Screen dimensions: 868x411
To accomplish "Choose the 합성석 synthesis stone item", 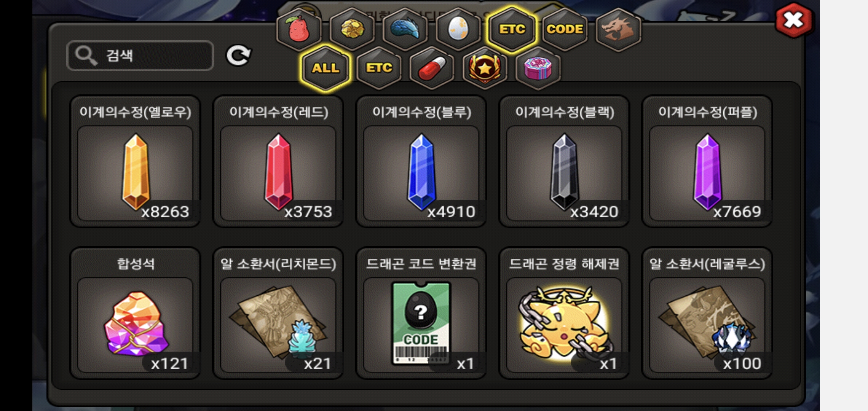I will (x=135, y=313).
